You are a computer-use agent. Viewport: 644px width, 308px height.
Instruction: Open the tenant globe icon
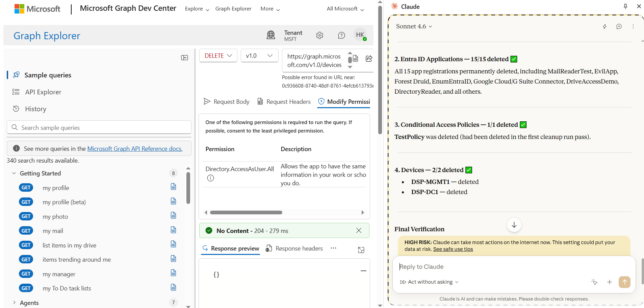271,35
